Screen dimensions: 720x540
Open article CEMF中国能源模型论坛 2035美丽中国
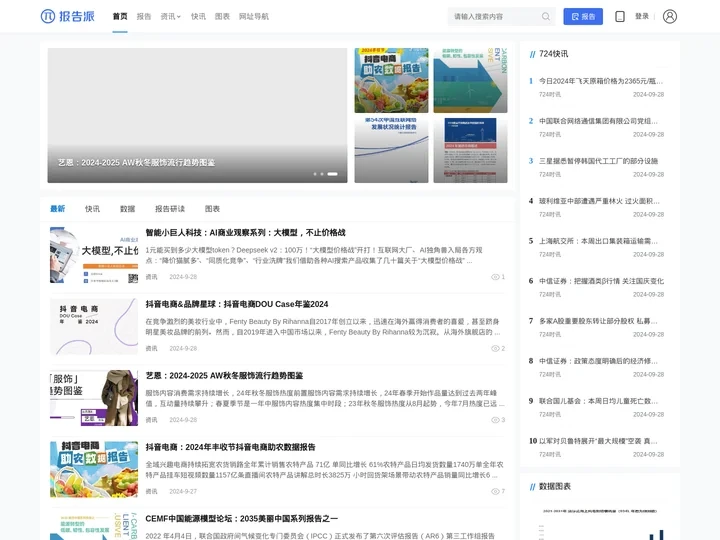pos(242,518)
